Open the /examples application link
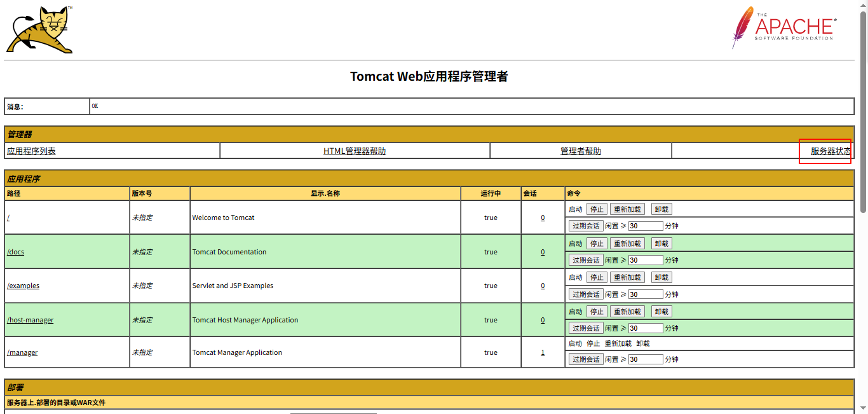 23,286
